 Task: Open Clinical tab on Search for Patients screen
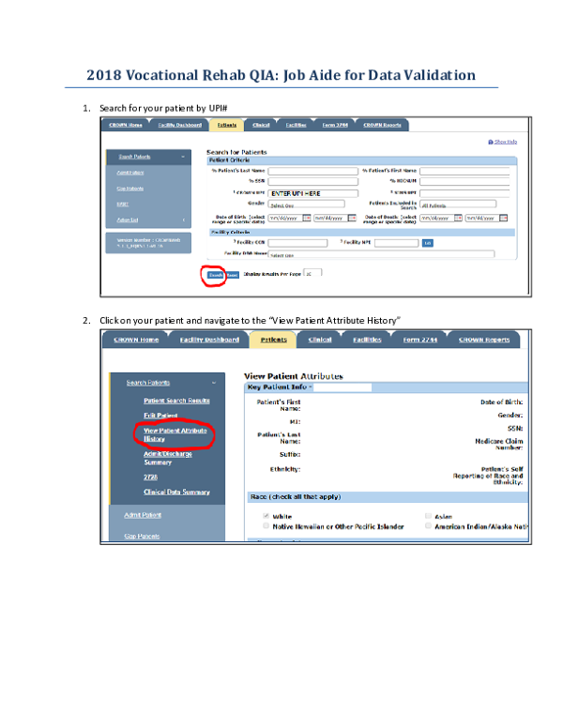261,125
